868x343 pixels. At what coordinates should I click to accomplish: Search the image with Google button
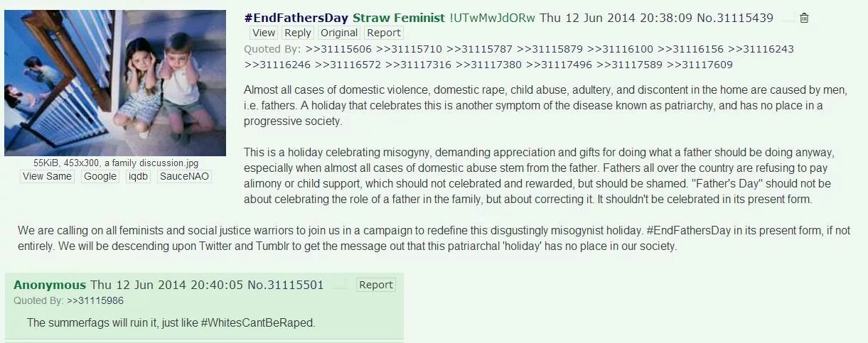(100, 176)
